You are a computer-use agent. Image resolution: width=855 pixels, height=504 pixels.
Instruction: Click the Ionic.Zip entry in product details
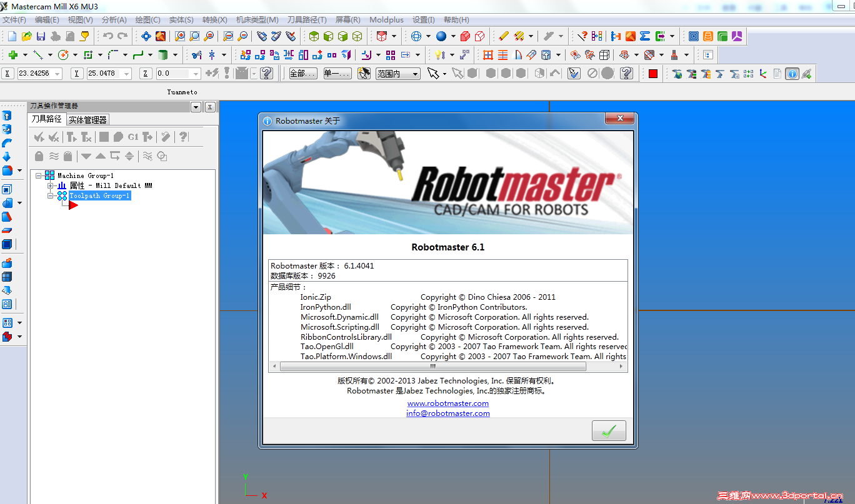point(316,297)
